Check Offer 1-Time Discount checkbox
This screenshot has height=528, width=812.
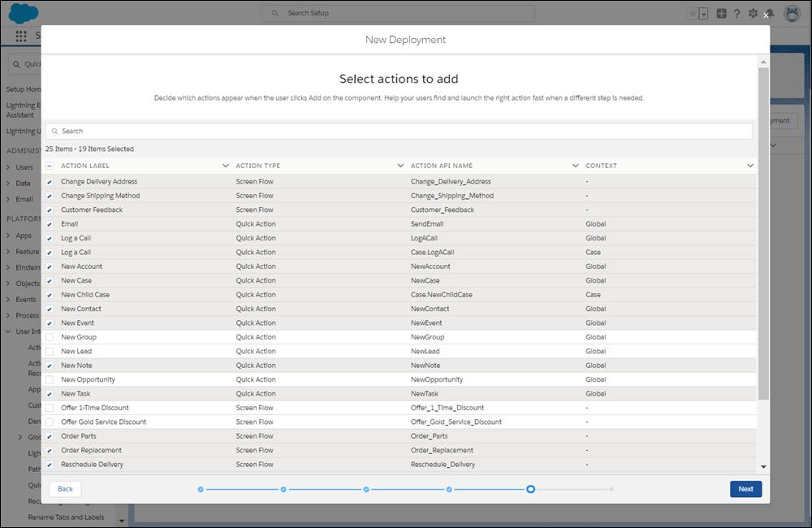click(50, 408)
